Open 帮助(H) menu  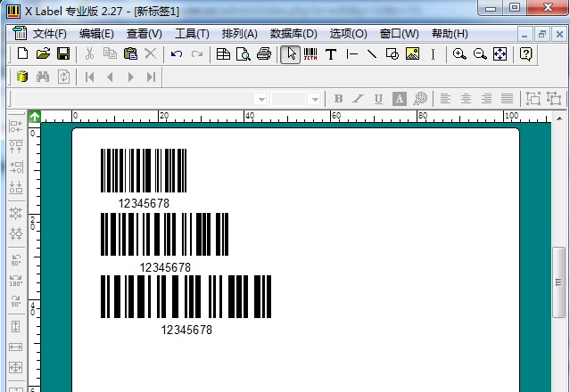tap(450, 34)
